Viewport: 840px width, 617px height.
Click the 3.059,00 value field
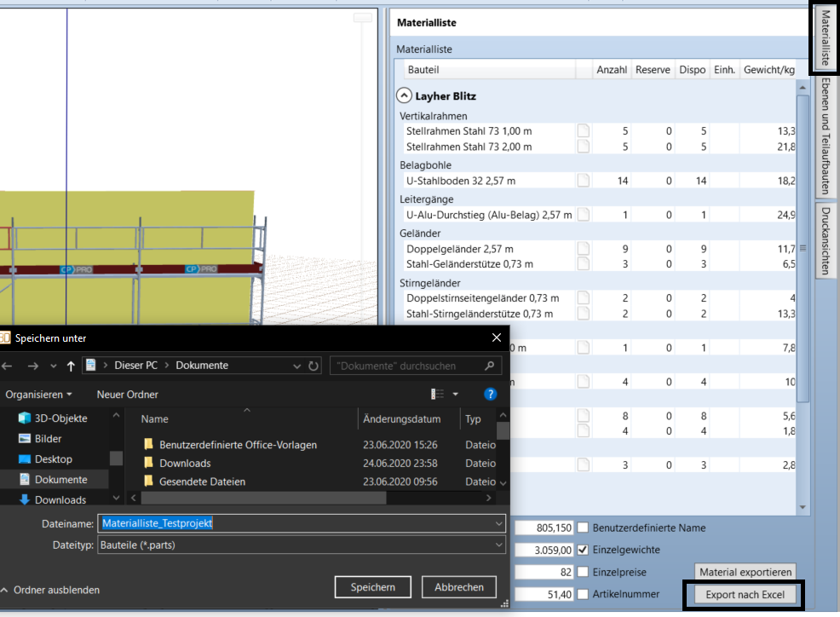[544, 550]
